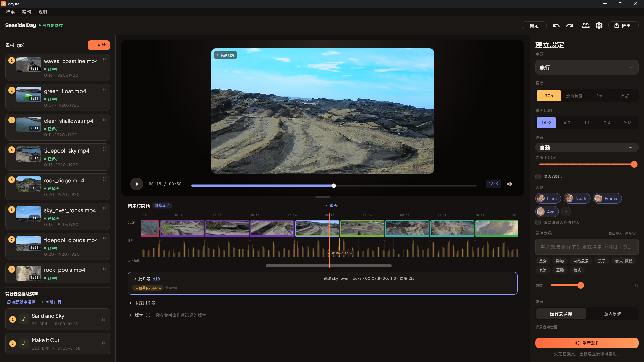Open the settings gear icon
This screenshot has width=644, height=362.
[599, 25]
